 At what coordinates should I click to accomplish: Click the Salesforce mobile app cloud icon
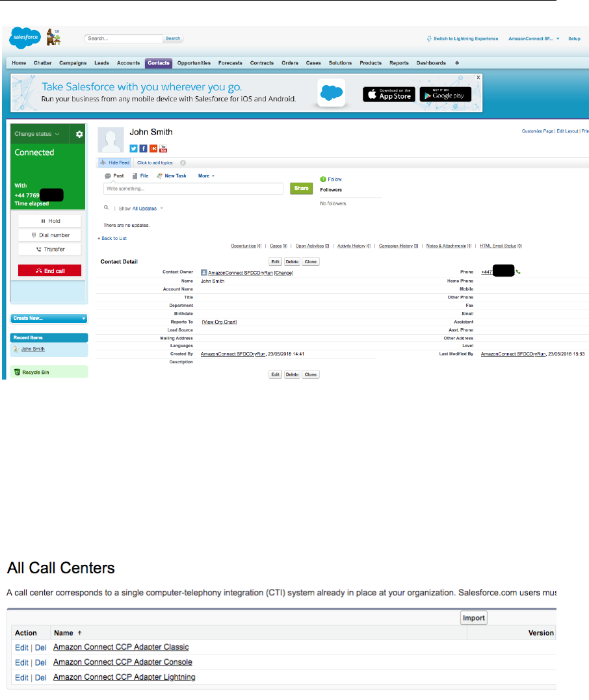[332, 93]
